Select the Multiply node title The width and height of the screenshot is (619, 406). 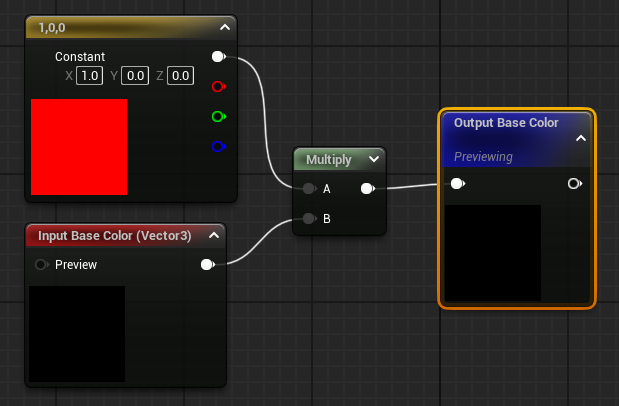coord(328,160)
